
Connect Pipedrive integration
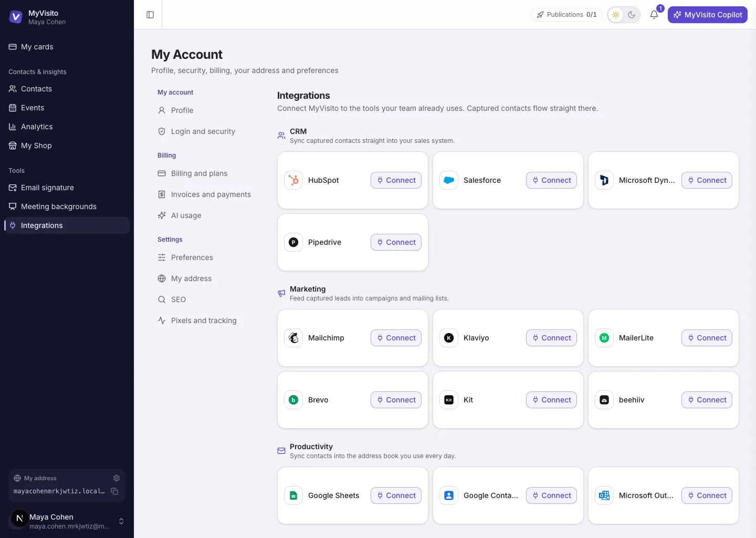pos(396,242)
